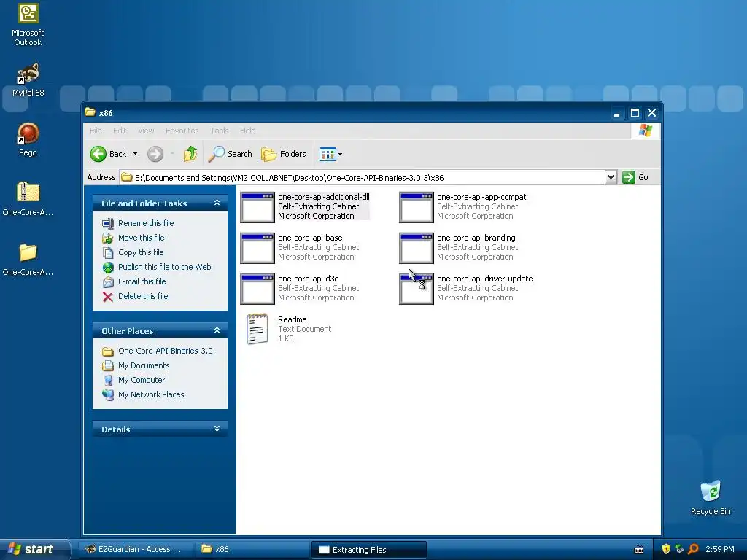Image resolution: width=747 pixels, height=560 pixels.
Task: Collapse the Other Places panel
Action: click(x=217, y=330)
